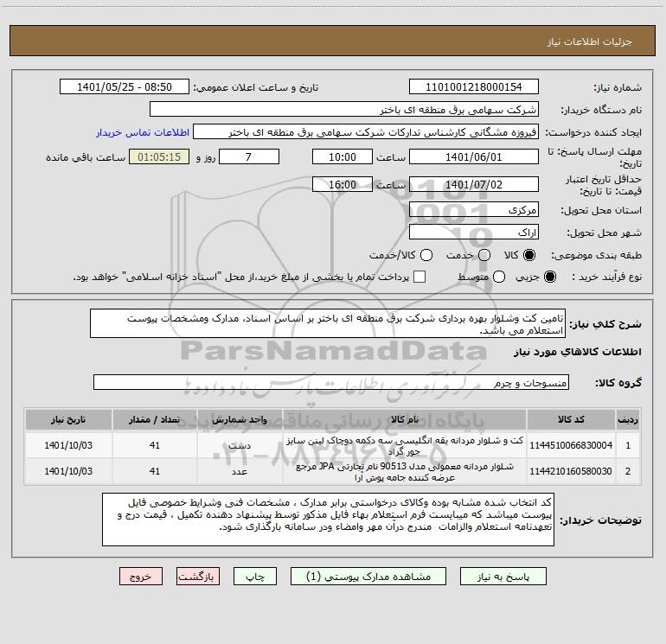Click product code 1144210160580030

click(x=571, y=471)
